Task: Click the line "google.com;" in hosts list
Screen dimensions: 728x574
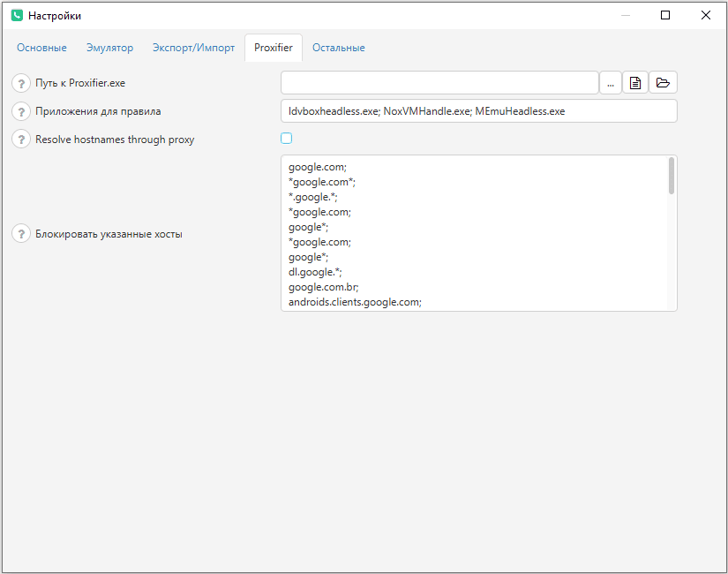Action: 318,167
